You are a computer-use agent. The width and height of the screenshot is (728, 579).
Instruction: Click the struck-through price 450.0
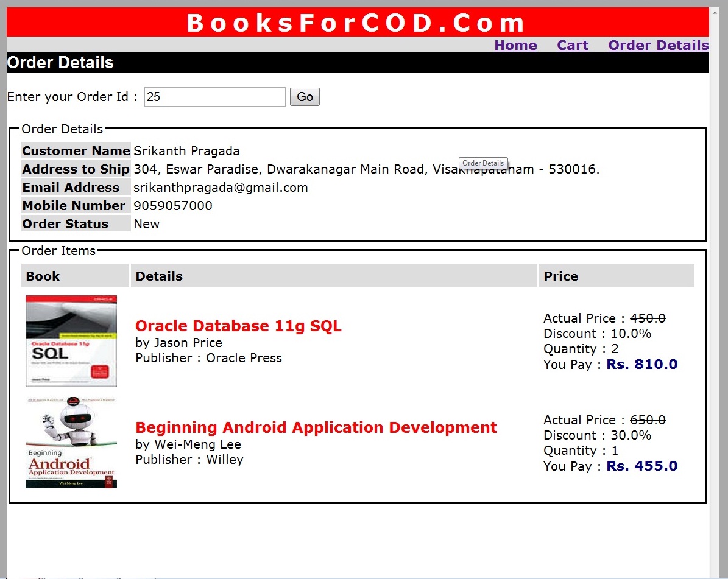648,318
